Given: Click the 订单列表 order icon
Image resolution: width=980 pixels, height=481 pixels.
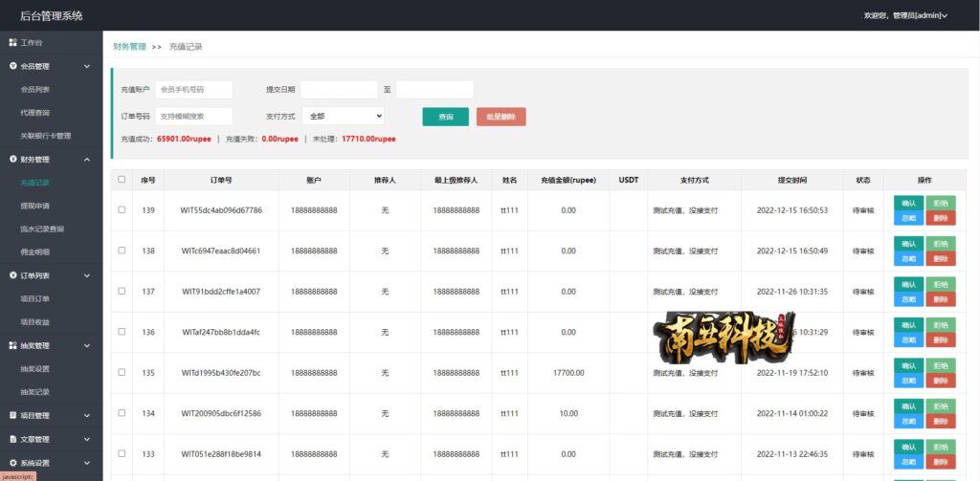Looking at the screenshot, I should pyautogui.click(x=13, y=275).
